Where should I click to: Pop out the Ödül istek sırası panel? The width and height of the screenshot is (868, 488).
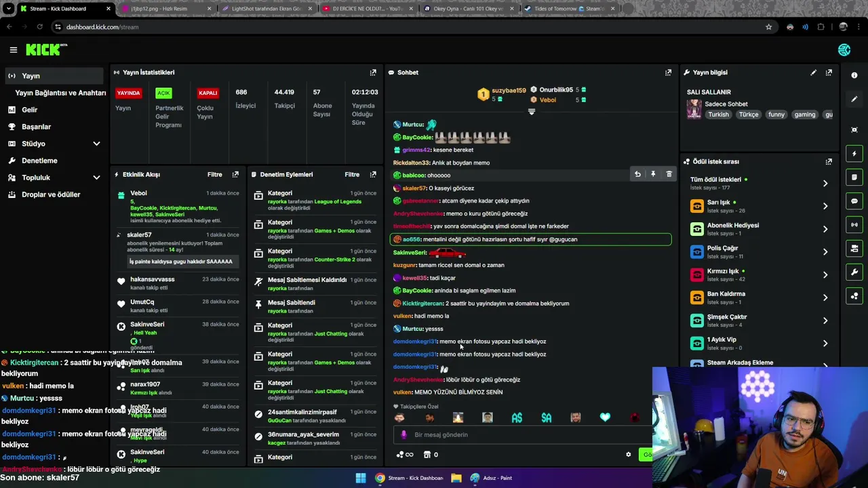[x=829, y=162]
